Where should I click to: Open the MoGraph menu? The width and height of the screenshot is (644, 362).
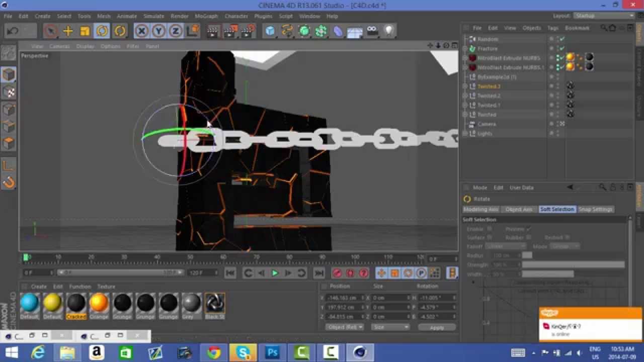tap(206, 16)
